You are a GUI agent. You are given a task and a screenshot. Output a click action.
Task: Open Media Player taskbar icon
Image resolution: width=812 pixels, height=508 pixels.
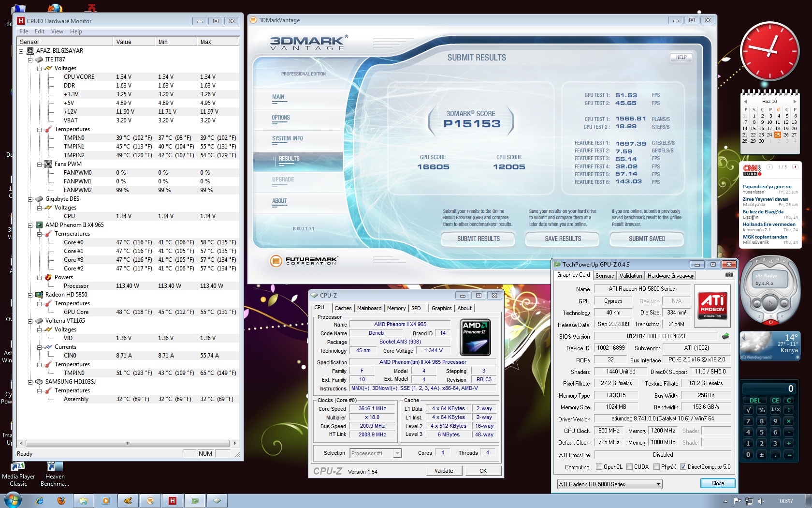[106, 501]
